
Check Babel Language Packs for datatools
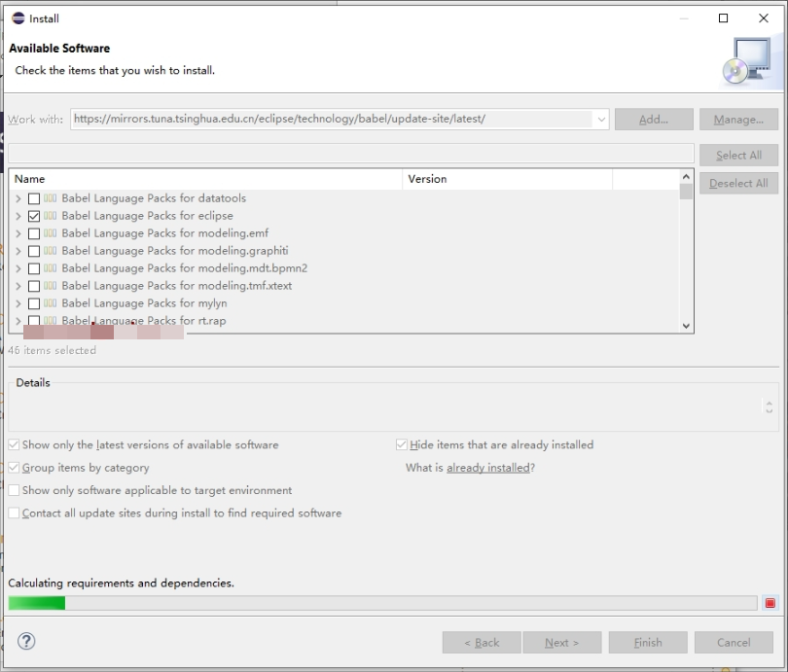pos(34,199)
